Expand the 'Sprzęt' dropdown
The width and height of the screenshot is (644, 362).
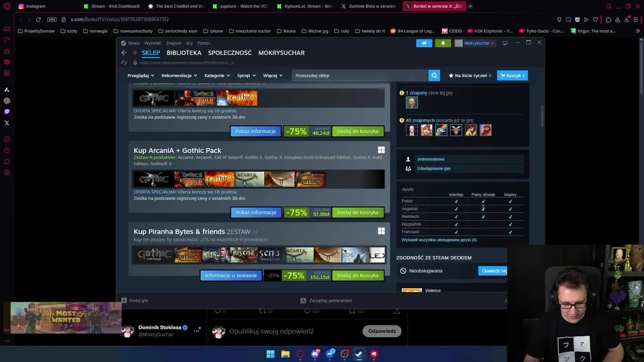click(246, 75)
